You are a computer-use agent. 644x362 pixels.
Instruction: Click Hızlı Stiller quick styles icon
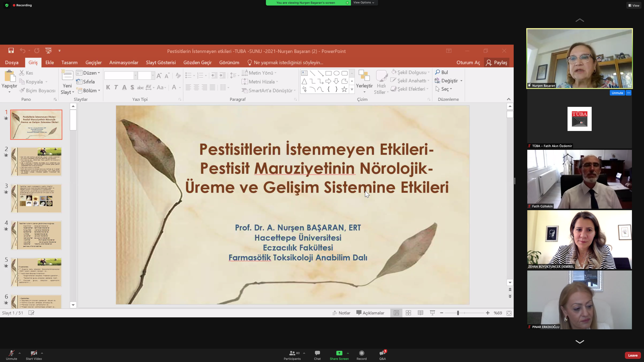[x=381, y=76]
